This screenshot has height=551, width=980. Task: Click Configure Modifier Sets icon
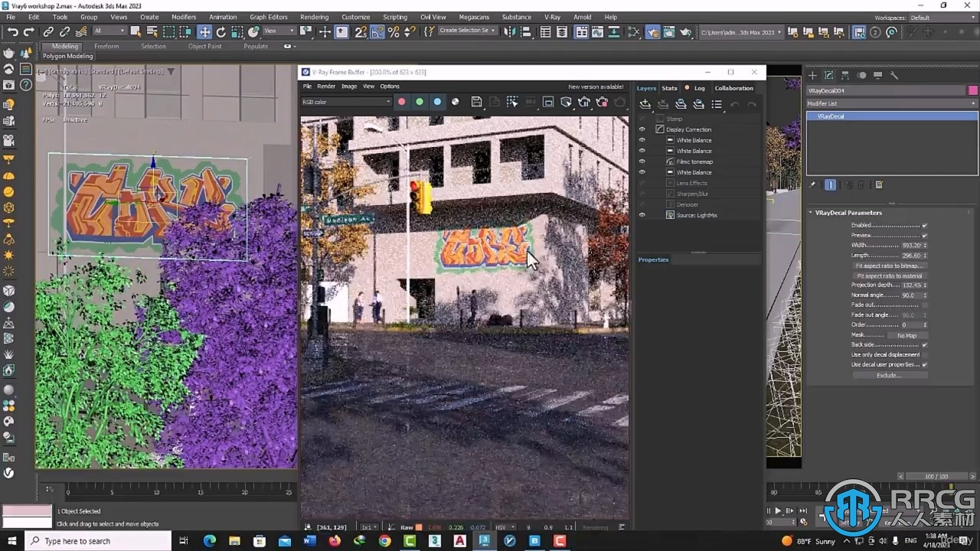[x=879, y=184]
